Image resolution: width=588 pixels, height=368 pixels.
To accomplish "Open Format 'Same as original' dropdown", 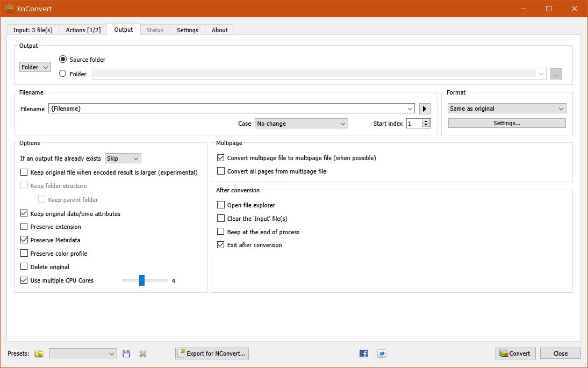I will tap(507, 109).
